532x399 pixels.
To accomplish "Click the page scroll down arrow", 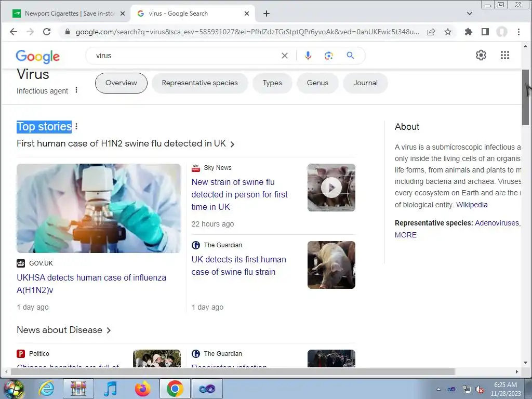I will coord(525,363).
